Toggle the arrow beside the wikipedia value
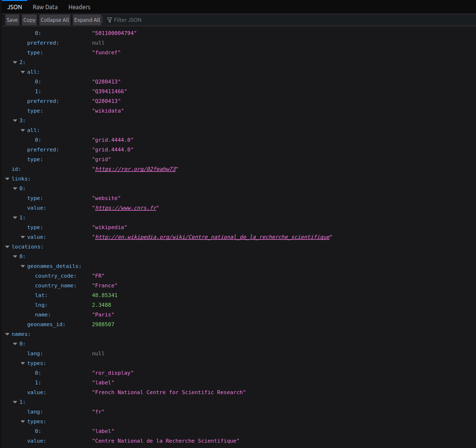The height and width of the screenshot is (448, 476). 23,237
